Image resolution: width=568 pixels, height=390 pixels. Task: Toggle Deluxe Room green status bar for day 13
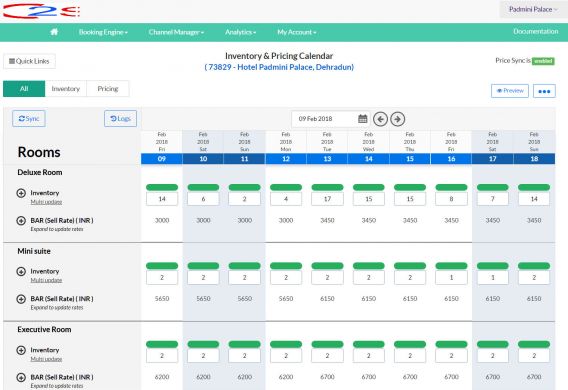pyautogui.click(x=327, y=187)
